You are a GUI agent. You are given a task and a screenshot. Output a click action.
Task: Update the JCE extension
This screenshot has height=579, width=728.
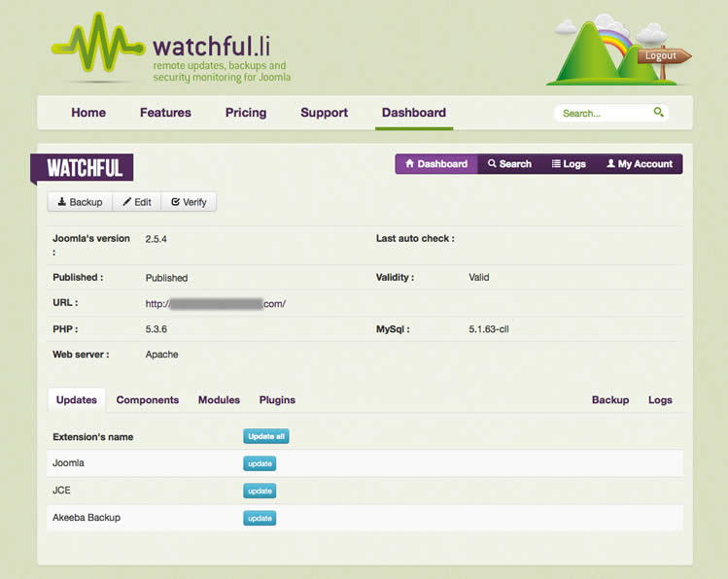[x=260, y=491]
